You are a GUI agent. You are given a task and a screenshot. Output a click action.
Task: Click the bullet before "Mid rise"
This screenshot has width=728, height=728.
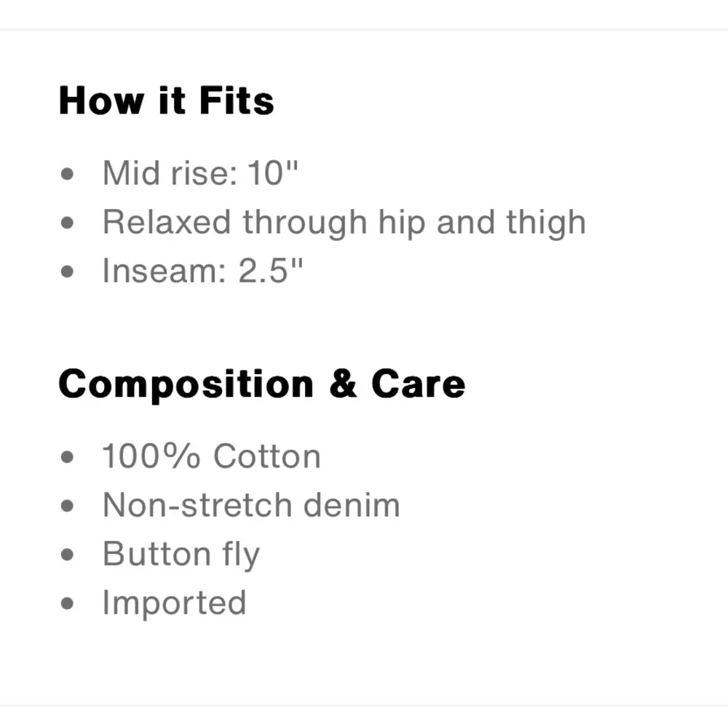(68, 175)
